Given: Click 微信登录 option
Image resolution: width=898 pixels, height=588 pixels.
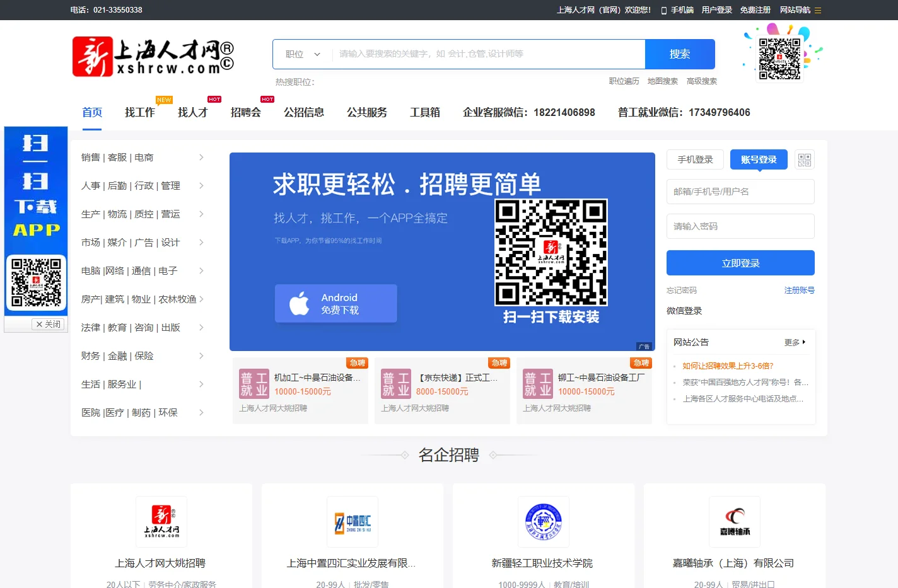Looking at the screenshot, I should (684, 311).
